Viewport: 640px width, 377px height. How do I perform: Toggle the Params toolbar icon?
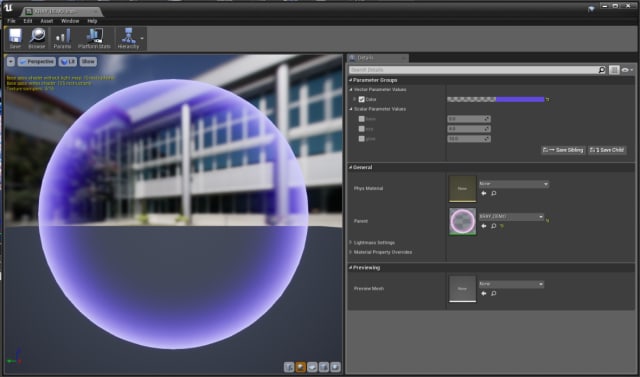62,39
